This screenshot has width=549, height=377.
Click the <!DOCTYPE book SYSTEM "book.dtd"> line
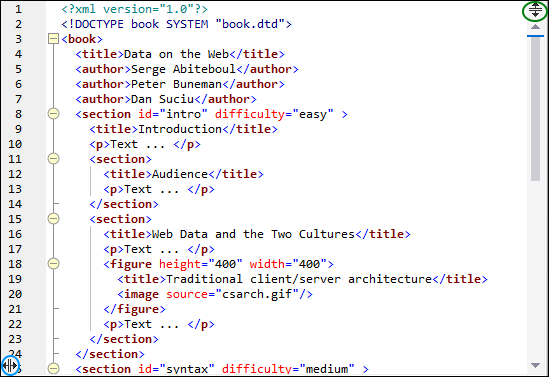click(x=176, y=24)
